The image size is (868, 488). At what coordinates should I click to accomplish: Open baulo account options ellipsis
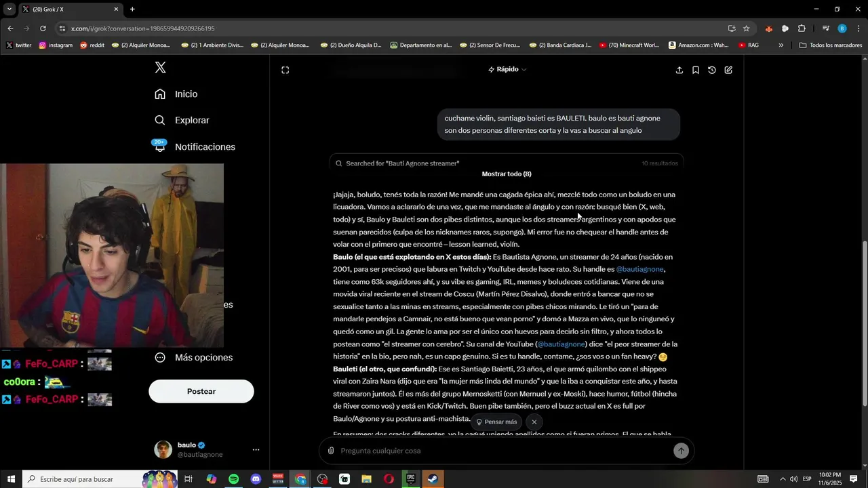[x=256, y=449]
